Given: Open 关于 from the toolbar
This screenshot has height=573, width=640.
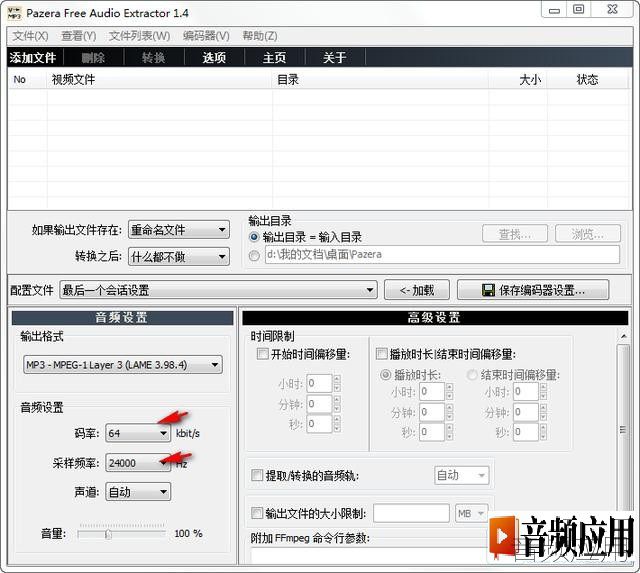Looking at the screenshot, I should pos(335,58).
